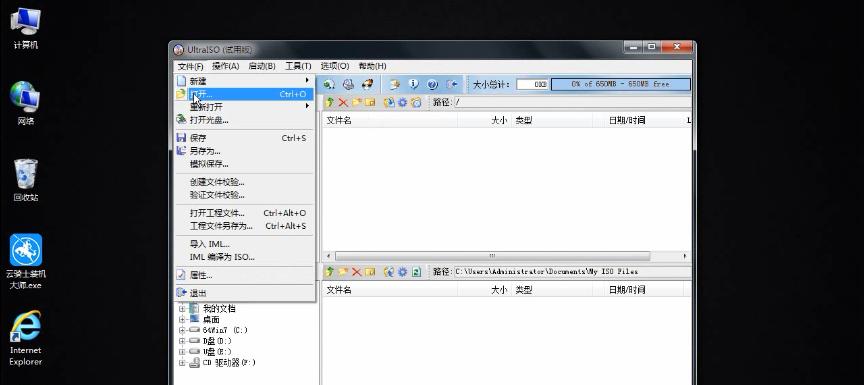Expand the D盘 (D:) drive node

(x=182, y=341)
